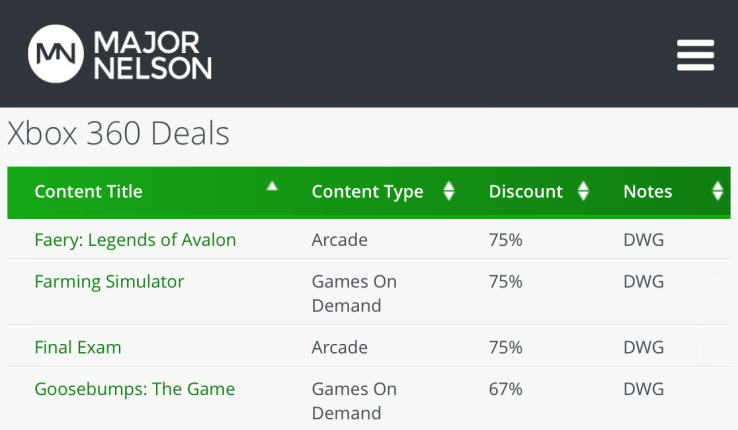This screenshot has width=738, height=430.
Task: Sort by the Discount header
Action: [x=525, y=191]
